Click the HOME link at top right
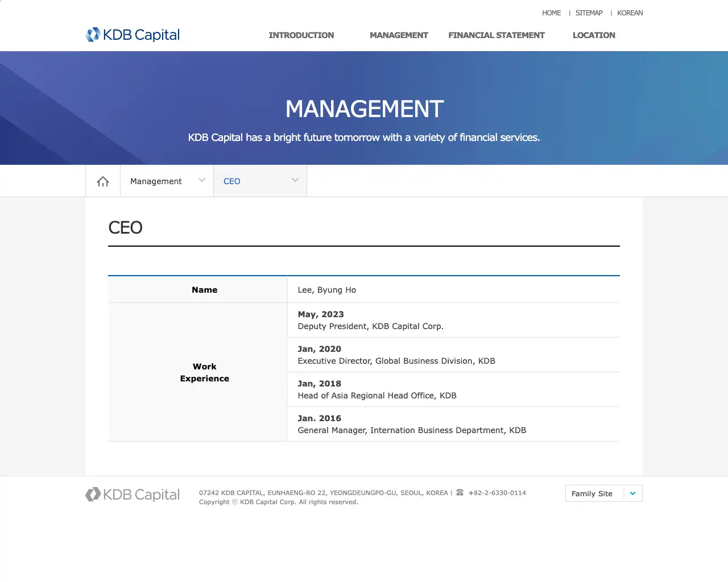 tap(551, 13)
